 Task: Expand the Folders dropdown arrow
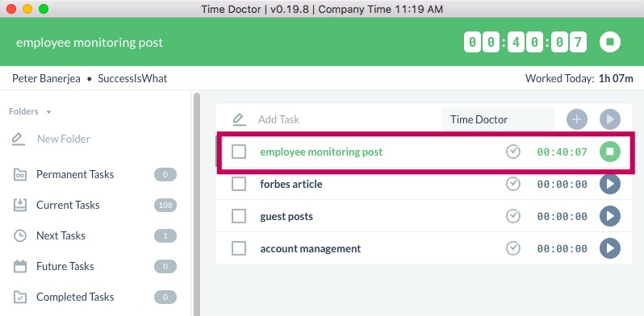[x=48, y=112]
